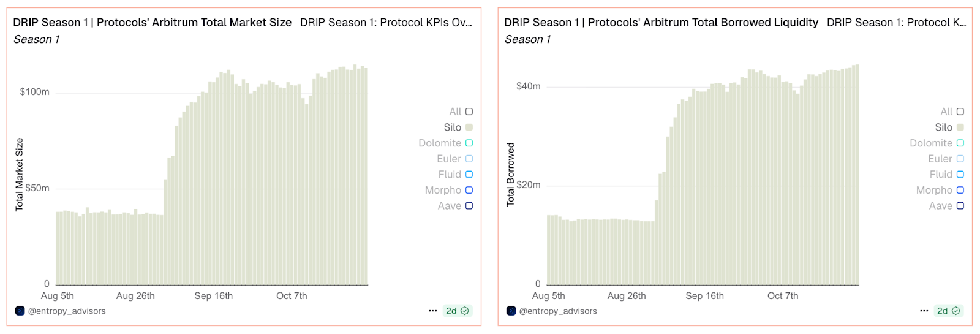
Task: Click the Silo color swatch in Borrowed Liquidity legend
Action: [x=960, y=127]
